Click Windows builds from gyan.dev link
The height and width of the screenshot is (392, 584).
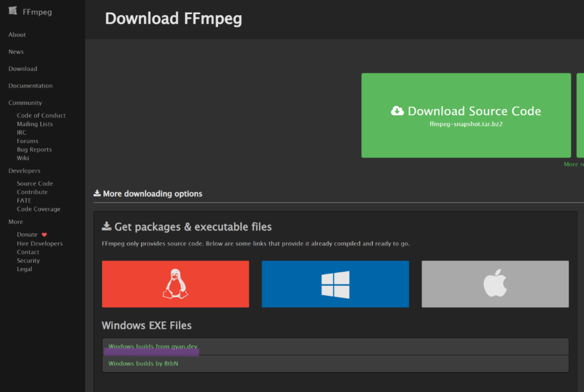point(153,346)
